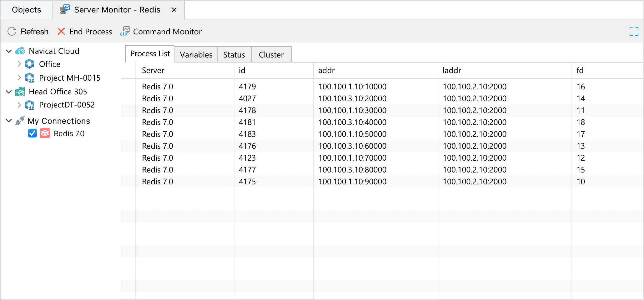Select process id 4176
Screen dimensions: 644x300
(247, 146)
